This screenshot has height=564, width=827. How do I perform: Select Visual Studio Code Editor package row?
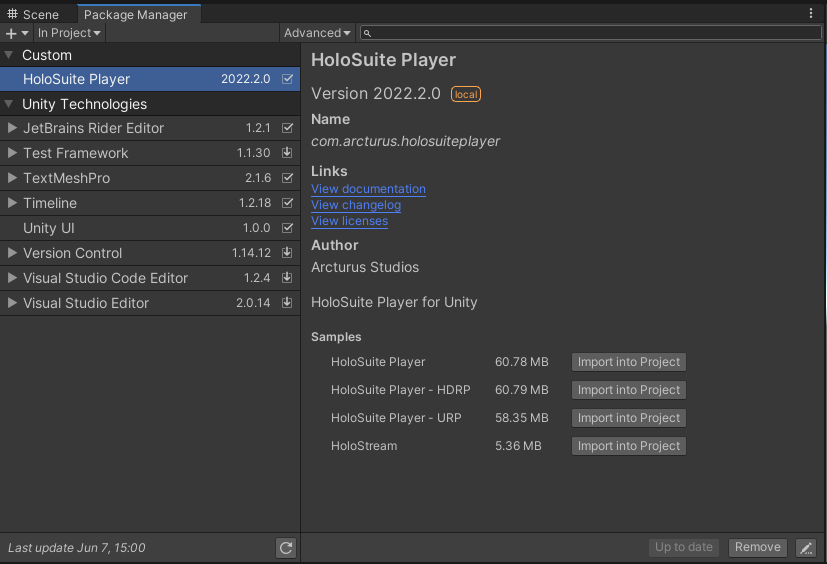tap(150, 278)
